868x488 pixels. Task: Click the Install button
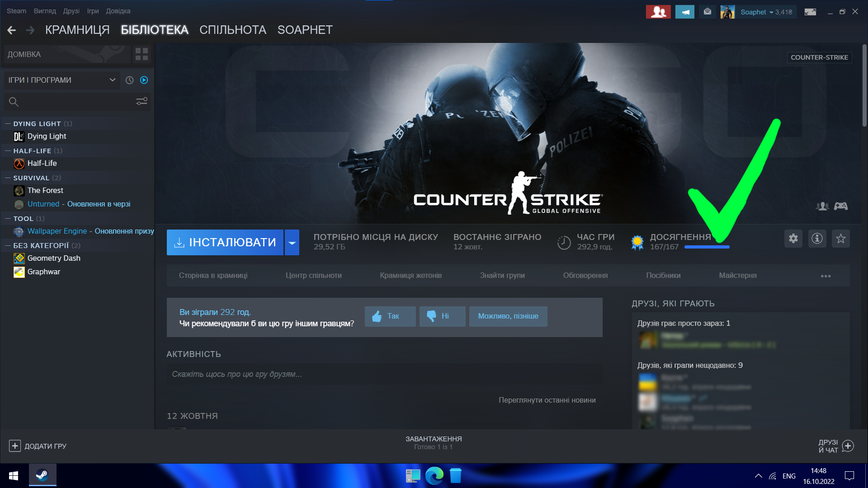tap(225, 243)
